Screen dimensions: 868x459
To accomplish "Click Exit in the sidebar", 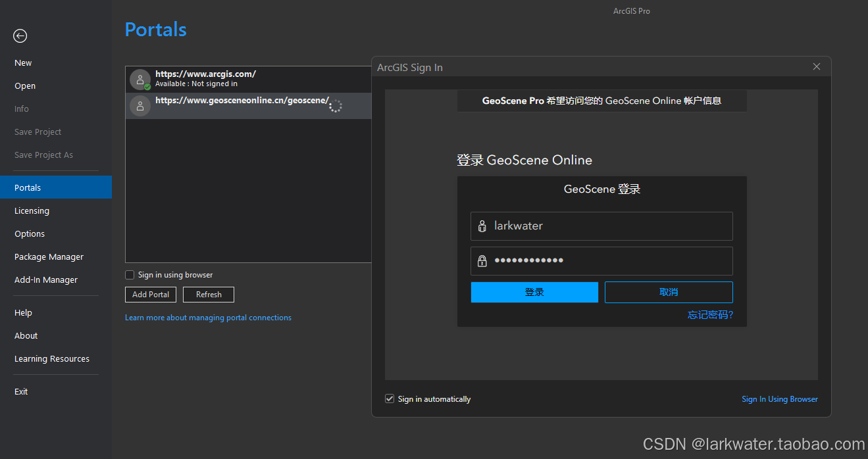I will point(21,392).
